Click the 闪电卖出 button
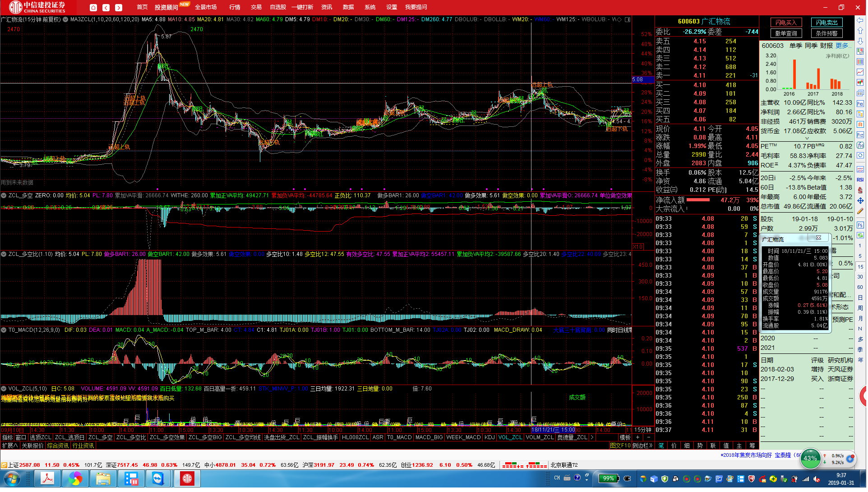The height and width of the screenshot is (492, 868). click(x=826, y=23)
